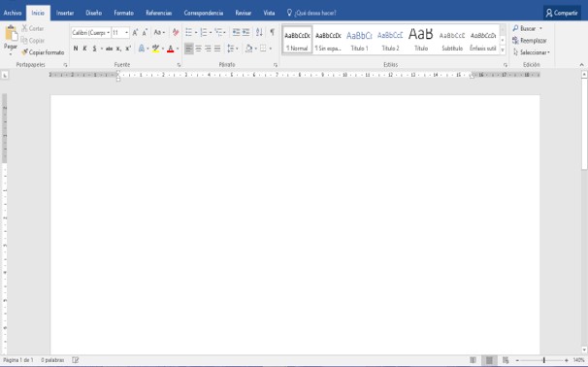Screen dimensions: 588x367
Task: Switch to Web Layout view in status bar
Action: pyautogui.click(x=506, y=360)
